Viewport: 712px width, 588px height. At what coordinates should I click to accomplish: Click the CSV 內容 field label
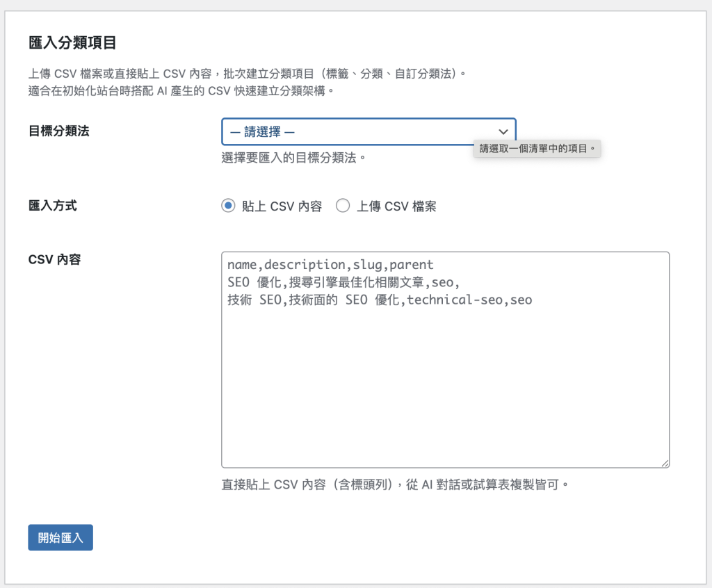pos(55,259)
